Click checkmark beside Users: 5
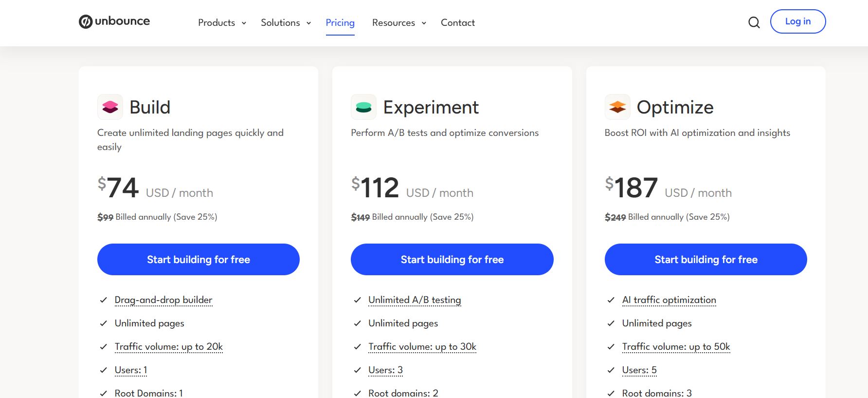 pos(611,370)
